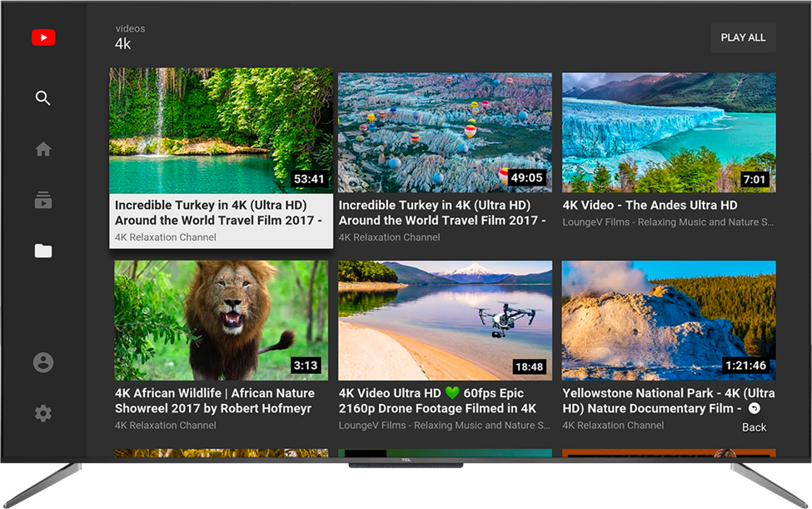Click the YouTube logo icon
The height and width of the screenshot is (509, 812).
[x=43, y=37]
